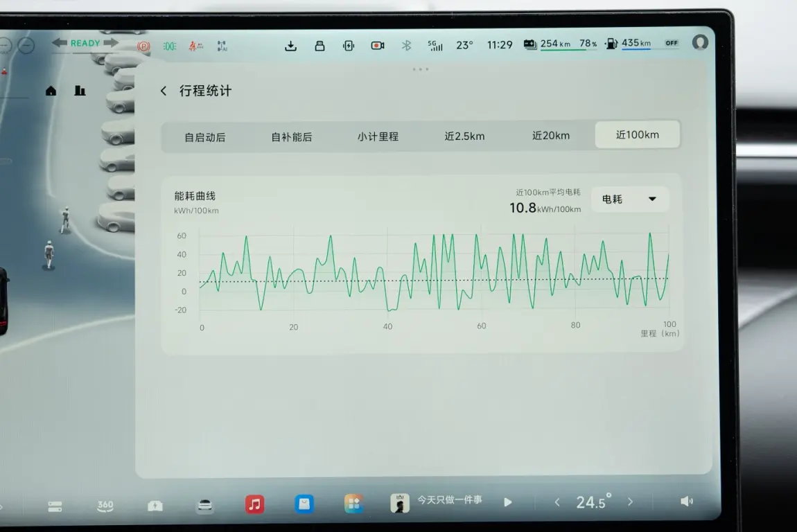Expand the 电耗 dropdown
797x532 pixels.
pyautogui.click(x=629, y=199)
